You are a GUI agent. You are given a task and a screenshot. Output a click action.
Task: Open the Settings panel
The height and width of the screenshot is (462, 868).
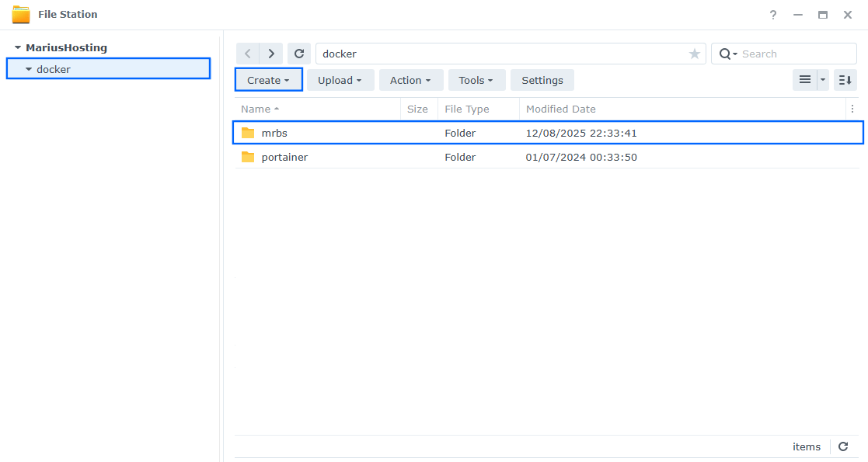542,79
